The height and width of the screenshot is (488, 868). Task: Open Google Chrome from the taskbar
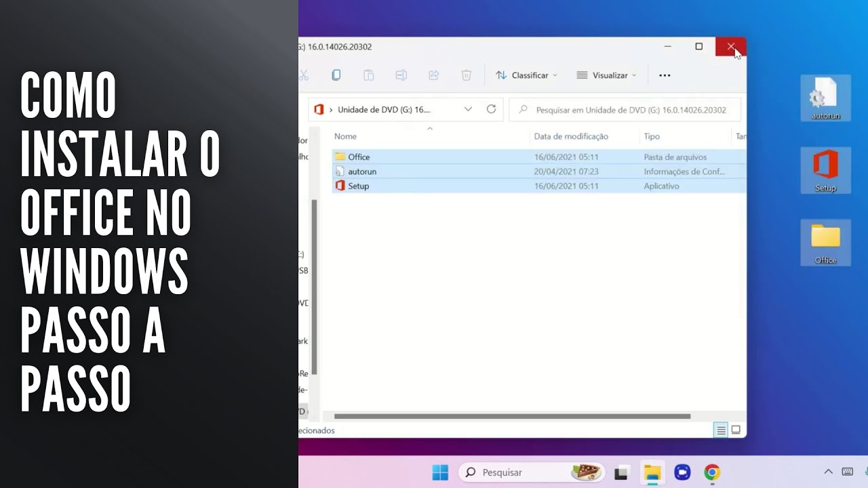coord(712,472)
